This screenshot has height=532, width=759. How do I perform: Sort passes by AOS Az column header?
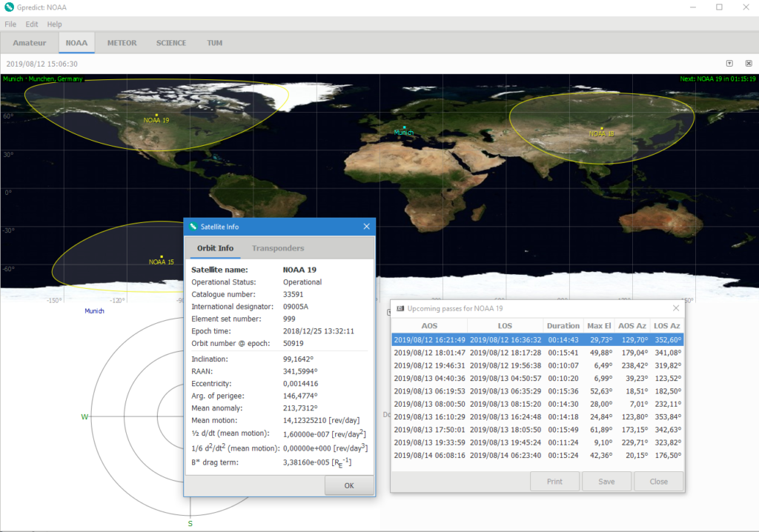pos(632,326)
